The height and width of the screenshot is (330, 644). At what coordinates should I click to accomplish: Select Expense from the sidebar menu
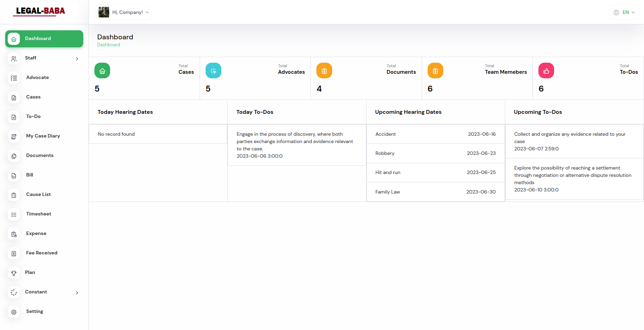click(36, 234)
